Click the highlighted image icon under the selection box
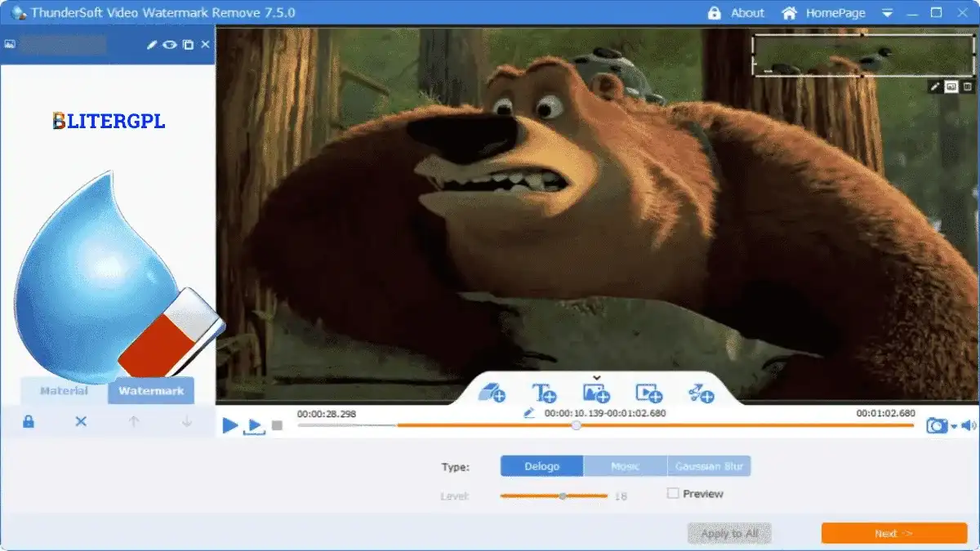 pyautogui.click(x=951, y=87)
